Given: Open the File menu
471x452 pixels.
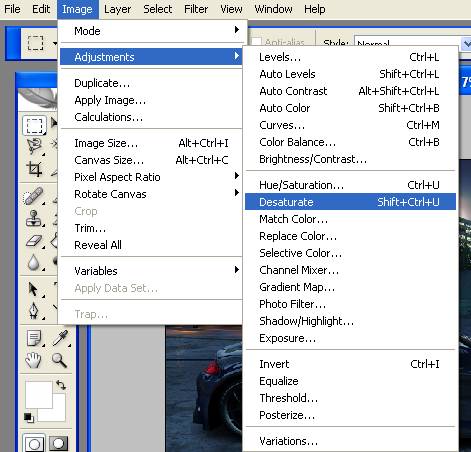Looking at the screenshot, I should (x=12, y=9).
